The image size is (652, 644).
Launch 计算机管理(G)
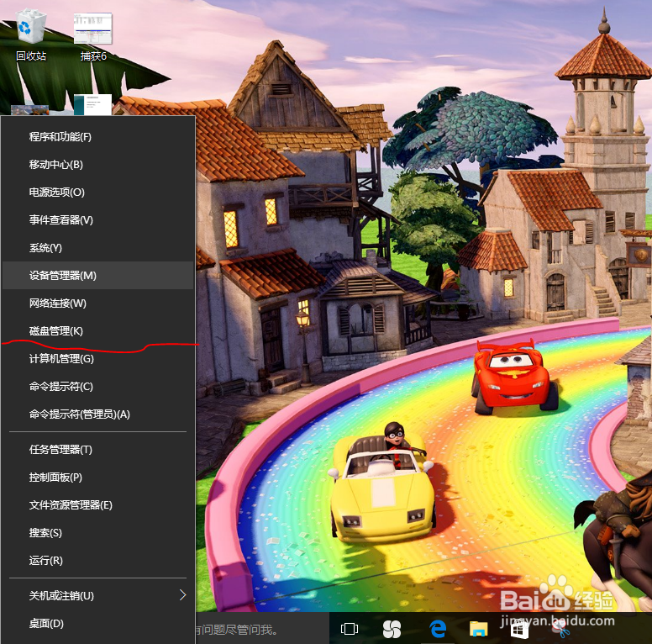(x=98, y=359)
